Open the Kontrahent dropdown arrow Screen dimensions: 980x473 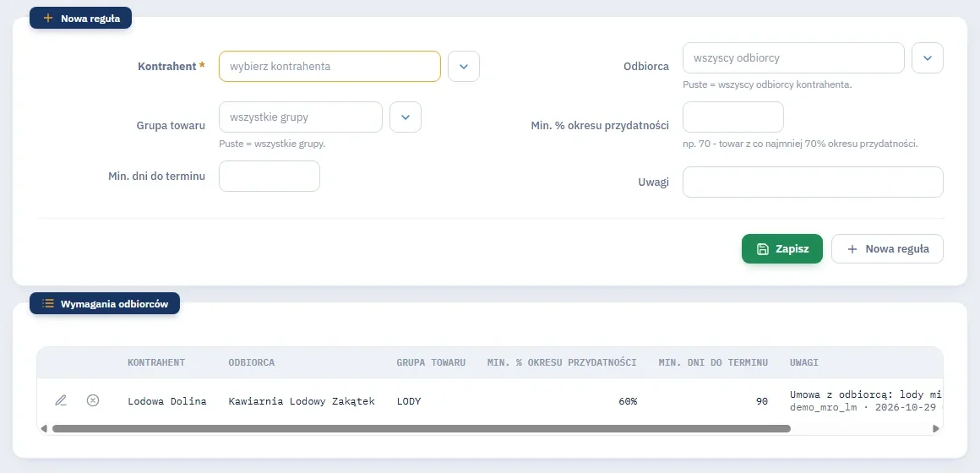coord(464,66)
